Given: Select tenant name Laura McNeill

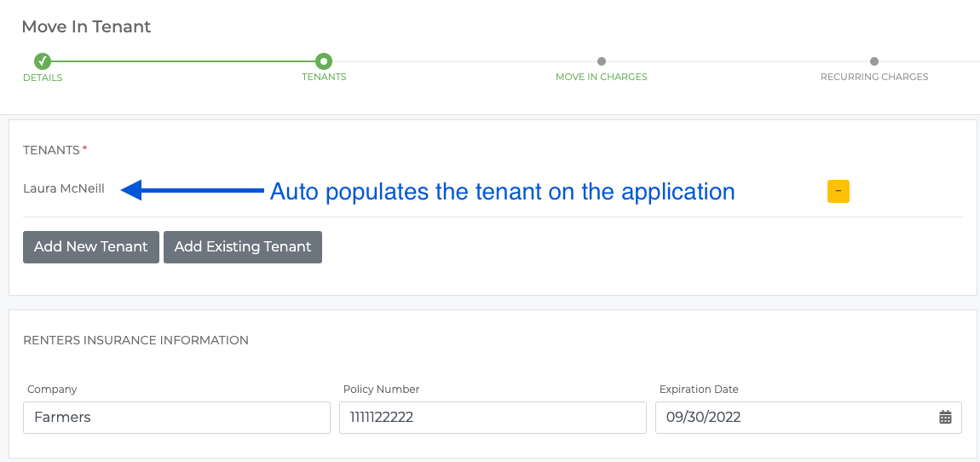Looking at the screenshot, I should (x=64, y=188).
